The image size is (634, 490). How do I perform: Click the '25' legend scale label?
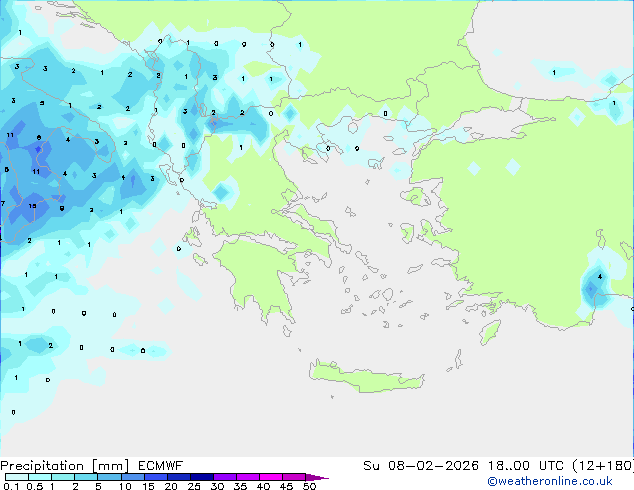click(x=194, y=486)
